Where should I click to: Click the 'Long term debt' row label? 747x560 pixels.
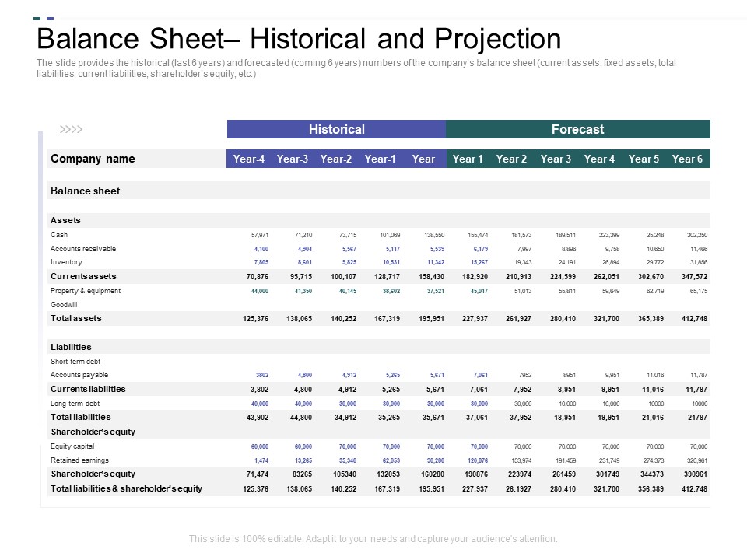[x=75, y=404]
